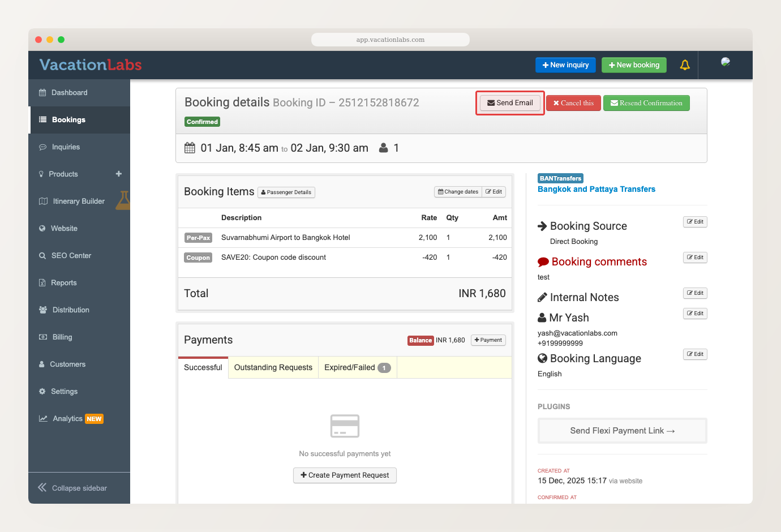
Task: Open the user profile avatar
Action: click(x=726, y=62)
